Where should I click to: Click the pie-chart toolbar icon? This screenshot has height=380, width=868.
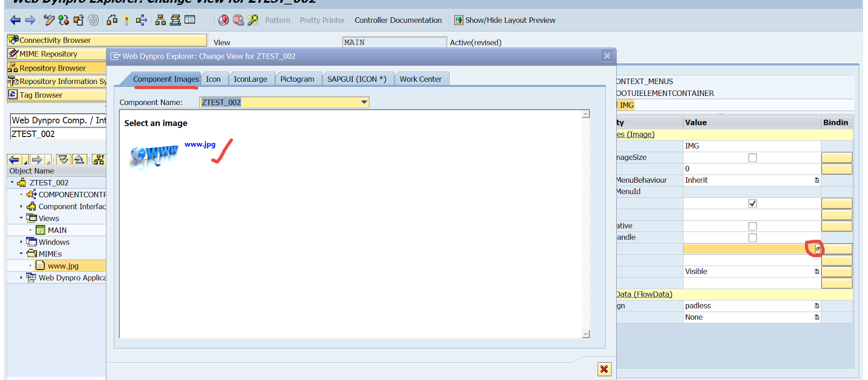[x=224, y=20]
